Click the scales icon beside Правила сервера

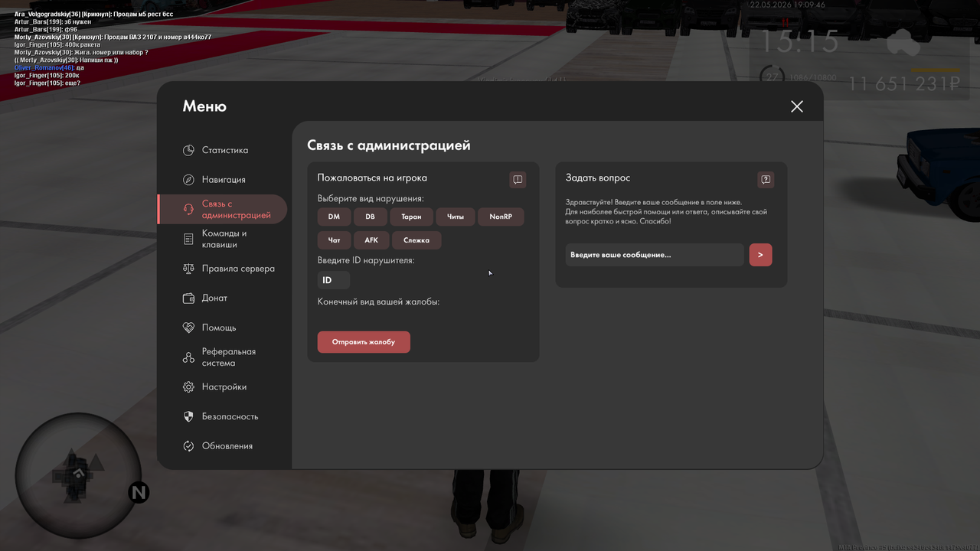188,269
